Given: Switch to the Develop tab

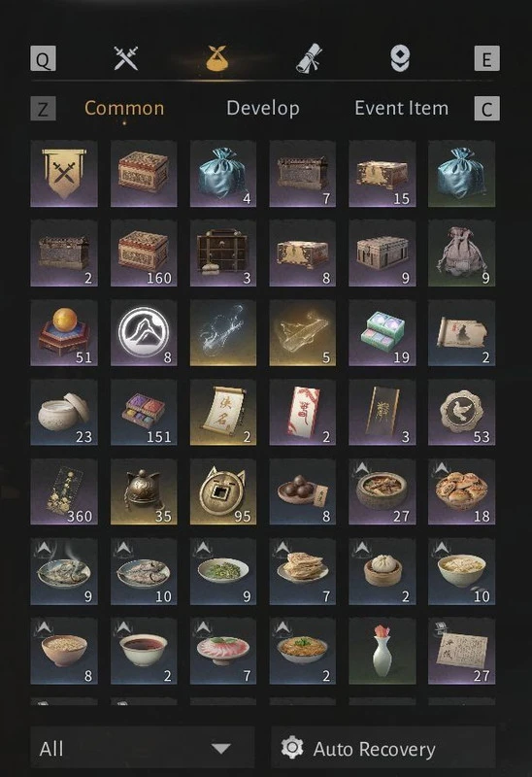Looking at the screenshot, I should (263, 108).
